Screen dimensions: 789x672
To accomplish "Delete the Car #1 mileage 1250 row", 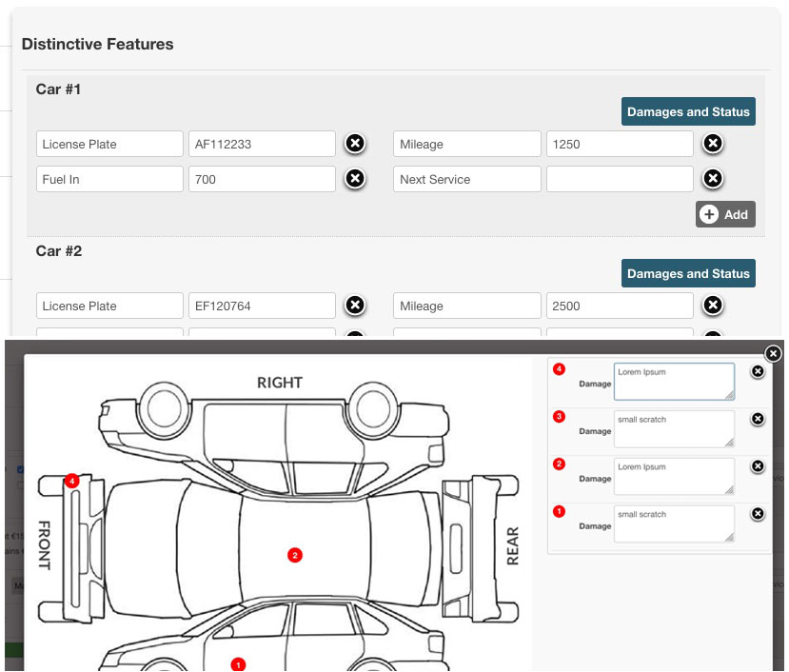I will (x=712, y=144).
